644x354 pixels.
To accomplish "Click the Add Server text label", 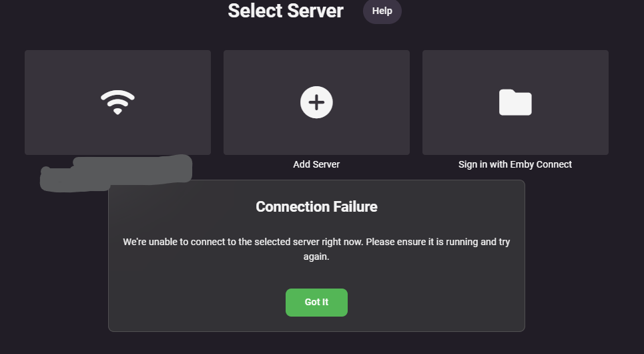I will coord(316,164).
